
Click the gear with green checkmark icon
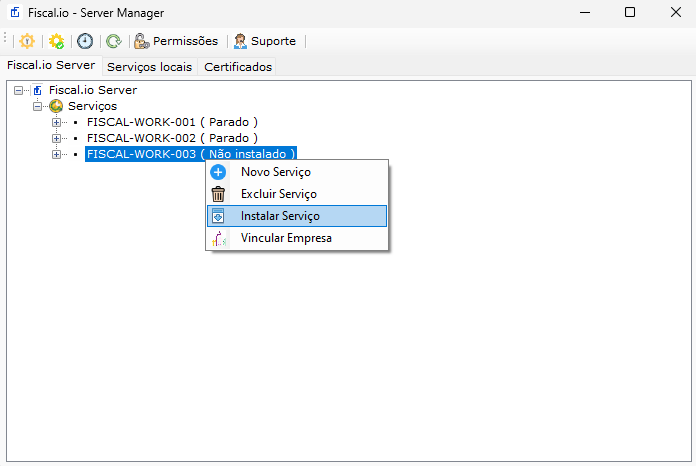click(x=56, y=41)
